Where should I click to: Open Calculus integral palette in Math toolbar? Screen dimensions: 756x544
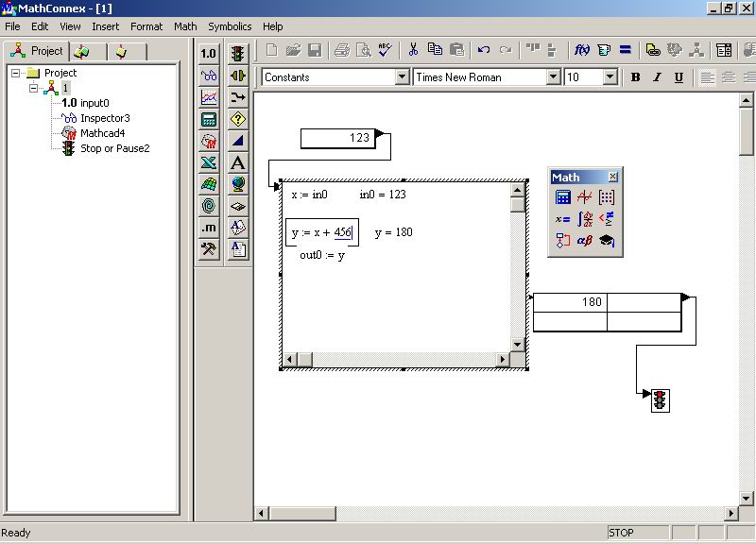(584, 219)
